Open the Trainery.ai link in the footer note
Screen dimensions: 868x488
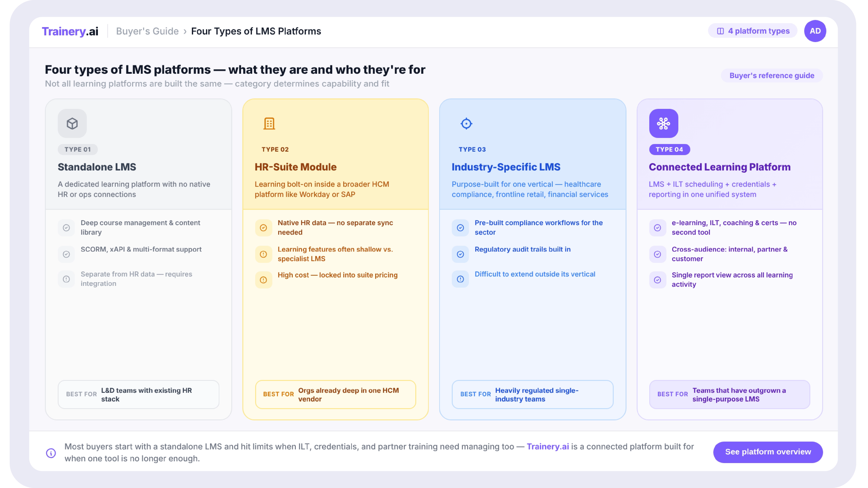pyautogui.click(x=547, y=447)
